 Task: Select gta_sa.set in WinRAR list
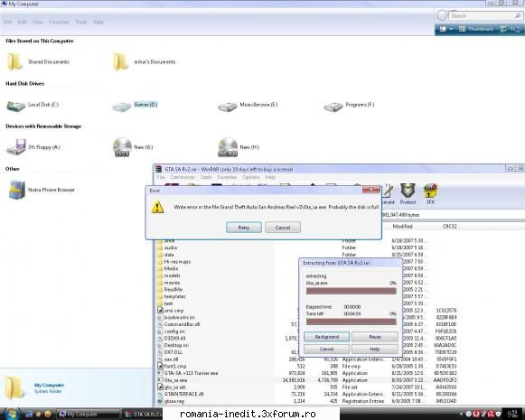tap(174, 387)
